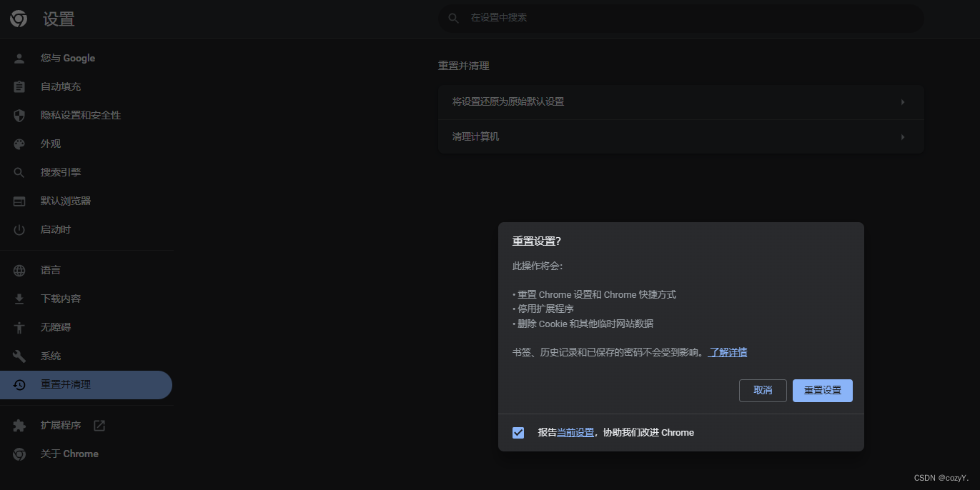
Task: Click the power icon for 启动时
Action: click(x=19, y=230)
